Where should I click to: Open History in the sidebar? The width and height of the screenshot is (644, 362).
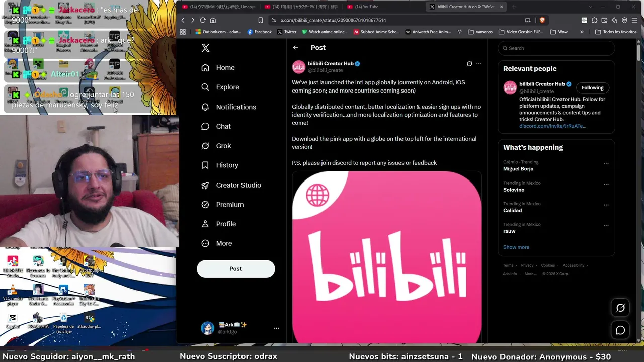[x=220, y=165]
